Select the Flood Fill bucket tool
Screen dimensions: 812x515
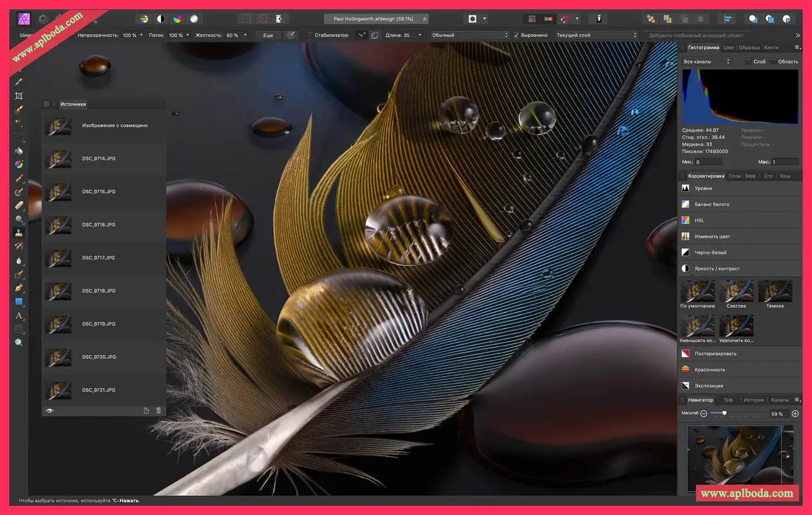pyautogui.click(x=19, y=150)
